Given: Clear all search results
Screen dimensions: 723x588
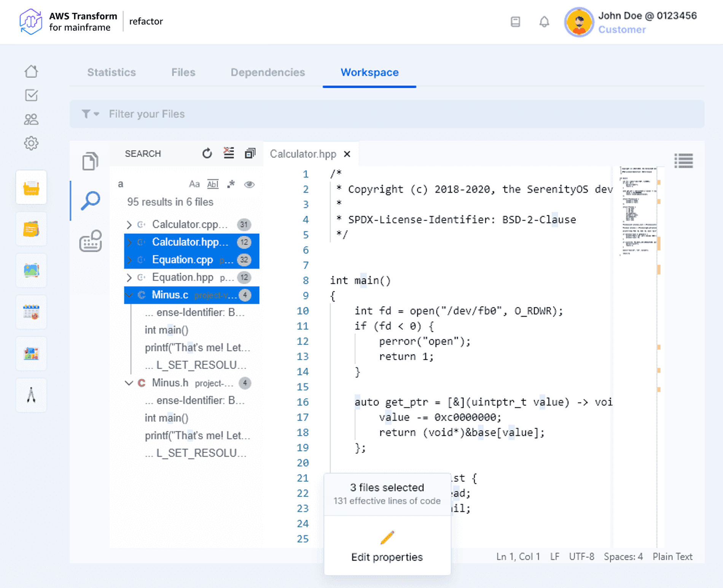Looking at the screenshot, I should pos(229,153).
